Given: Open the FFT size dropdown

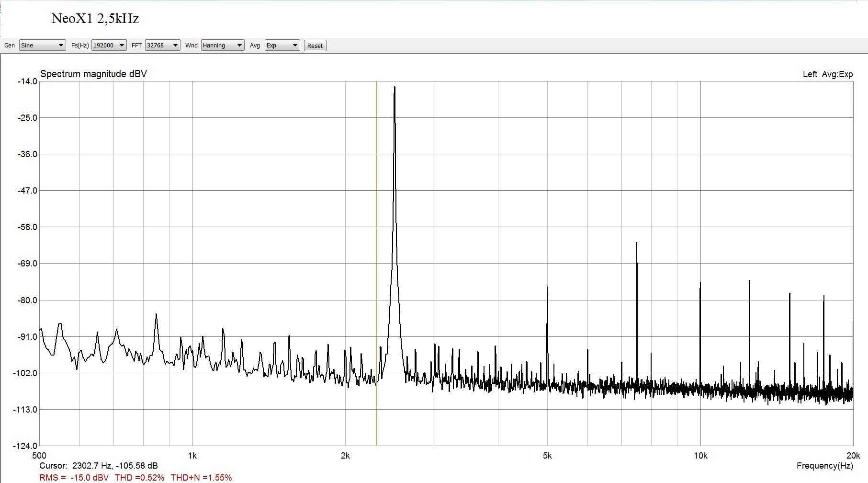Looking at the screenshot, I should tap(163, 46).
